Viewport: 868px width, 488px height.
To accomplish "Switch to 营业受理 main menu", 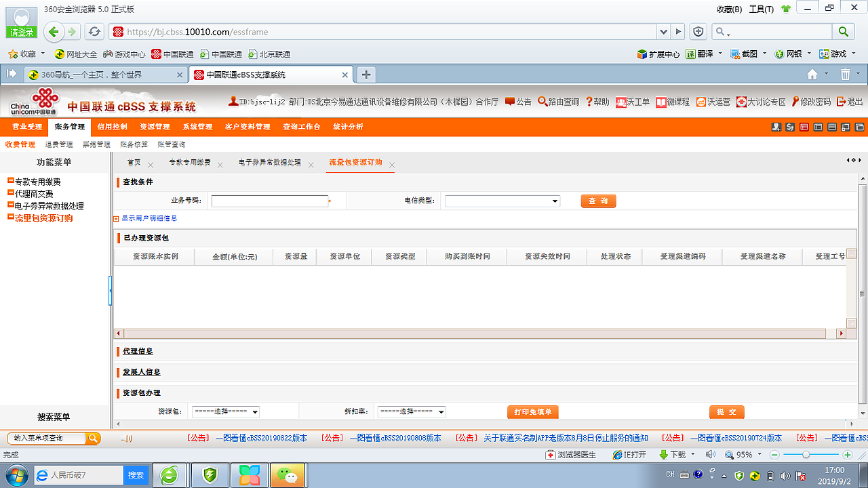I will click(x=27, y=127).
